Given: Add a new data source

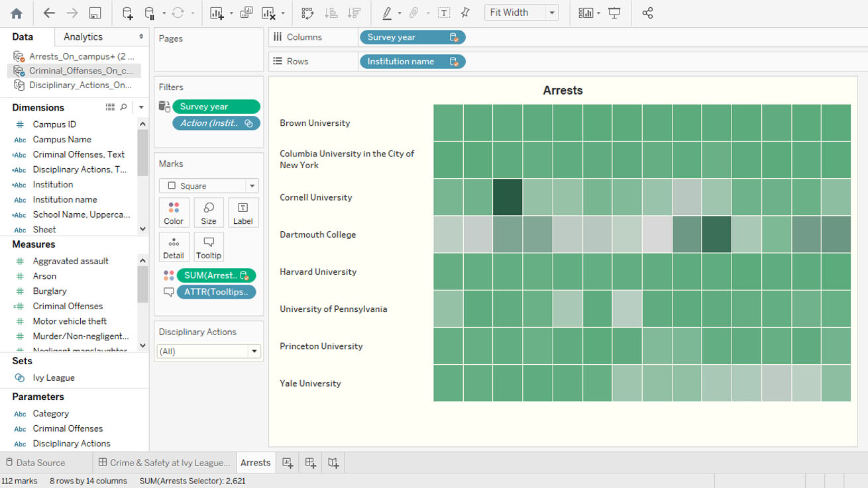Looking at the screenshot, I should [127, 13].
